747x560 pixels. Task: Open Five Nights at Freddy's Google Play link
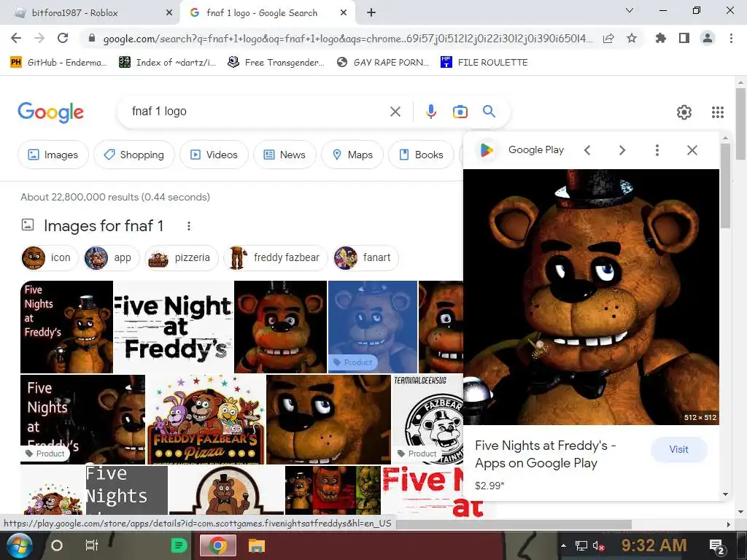(546, 454)
